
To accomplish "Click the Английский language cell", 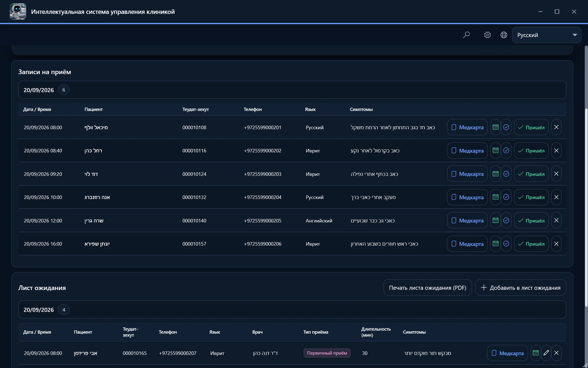I will pyautogui.click(x=319, y=221).
